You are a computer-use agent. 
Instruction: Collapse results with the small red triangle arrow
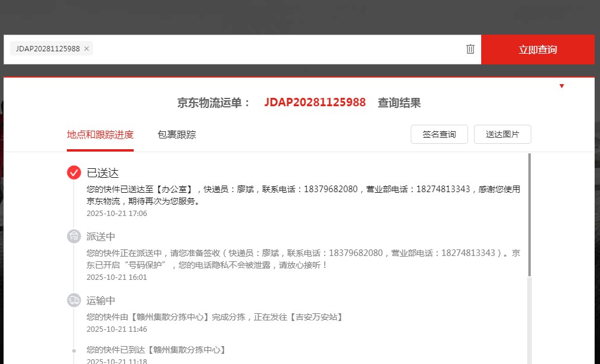click(x=561, y=87)
